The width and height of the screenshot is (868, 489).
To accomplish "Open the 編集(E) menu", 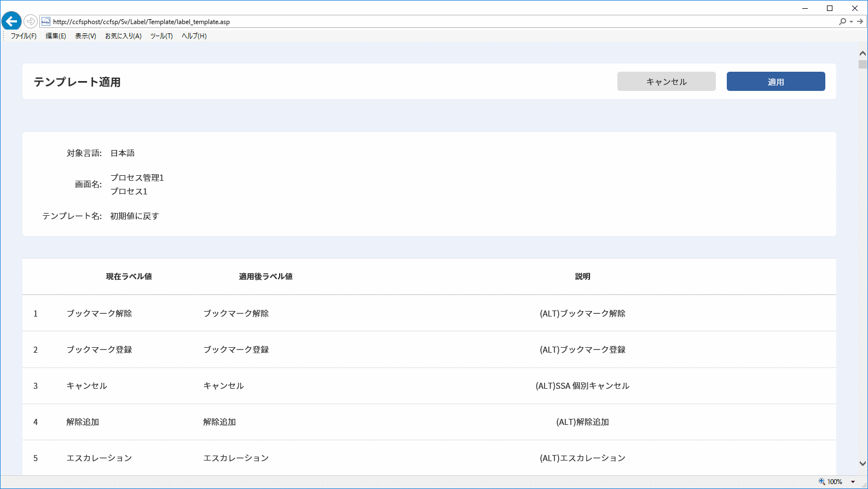I will coord(56,36).
